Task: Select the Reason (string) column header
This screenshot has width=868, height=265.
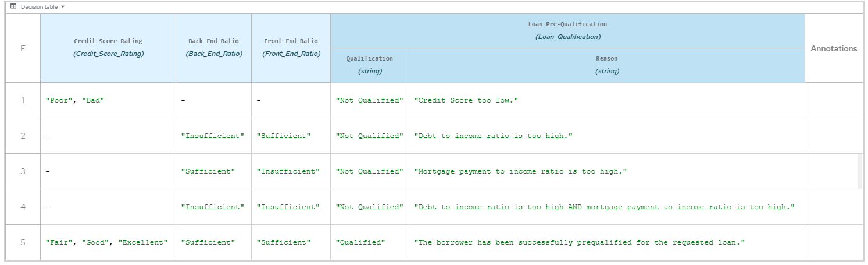Action: point(607,65)
